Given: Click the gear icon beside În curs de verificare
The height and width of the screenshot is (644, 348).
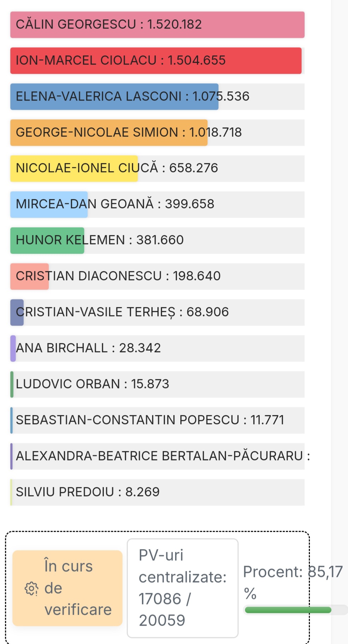Looking at the screenshot, I should point(31,588).
